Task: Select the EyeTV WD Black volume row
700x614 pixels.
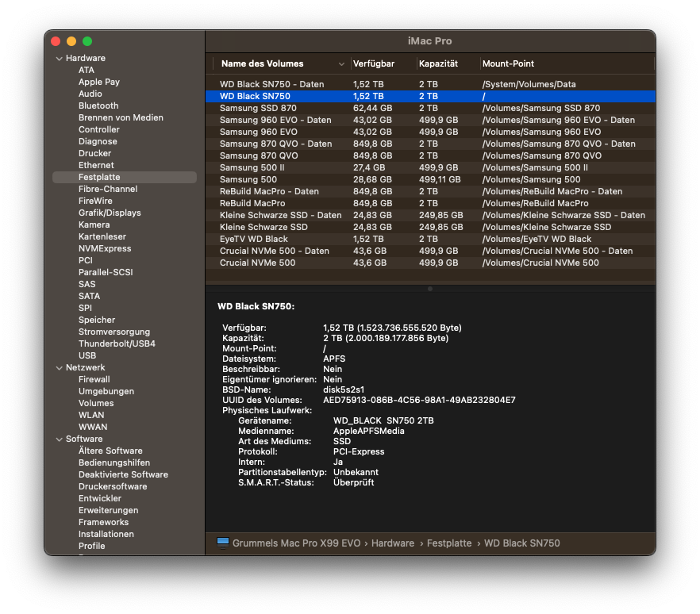Action: pyautogui.click(x=254, y=239)
